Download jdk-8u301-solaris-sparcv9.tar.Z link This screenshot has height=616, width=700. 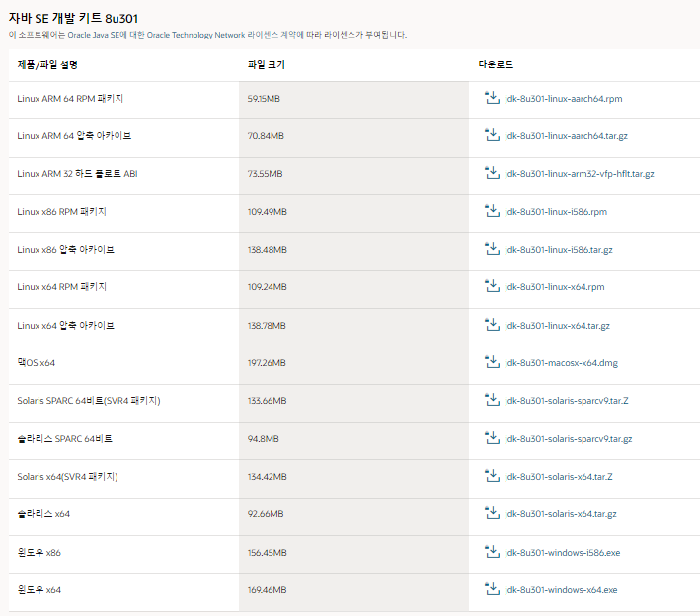coord(567,401)
